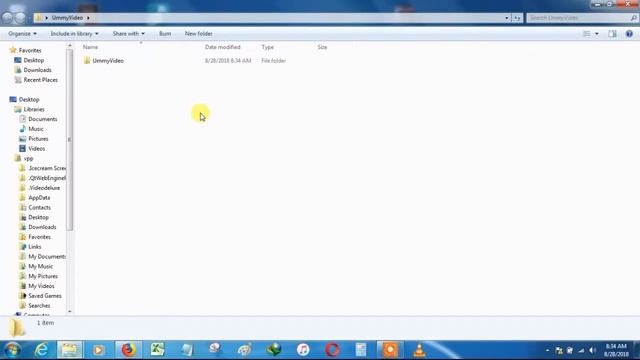Screen dimensions: 640x360
Task: Open the Organize menu
Action: (22, 33)
